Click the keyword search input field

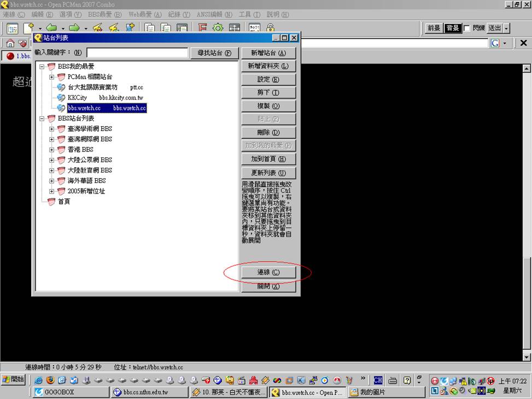[x=137, y=53]
